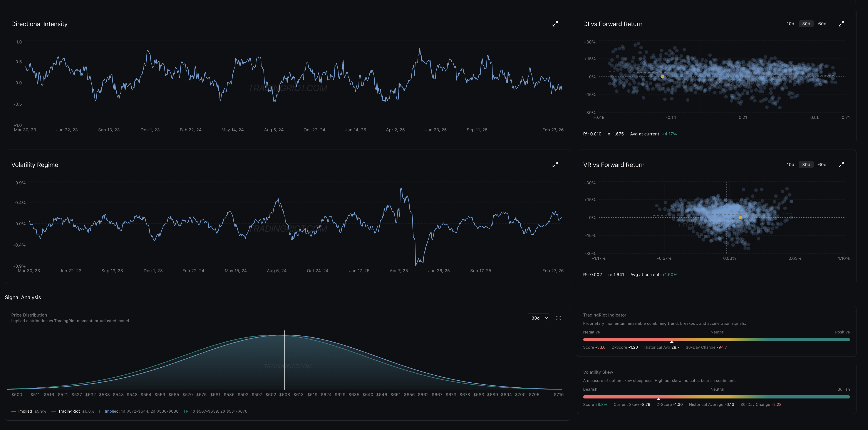Click the dropdown chevron beside 30d
The height and width of the screenshot is (430, 868).
(x=546, y=318)
